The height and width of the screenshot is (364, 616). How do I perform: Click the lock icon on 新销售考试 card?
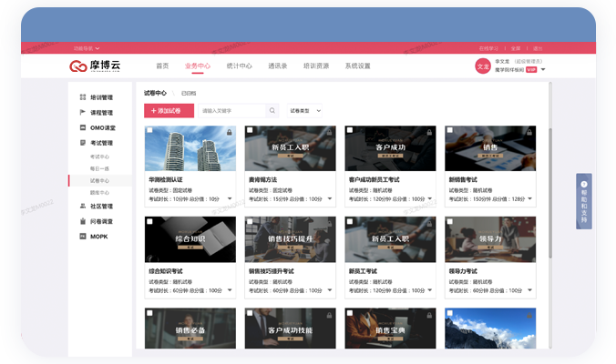[529, 132]
